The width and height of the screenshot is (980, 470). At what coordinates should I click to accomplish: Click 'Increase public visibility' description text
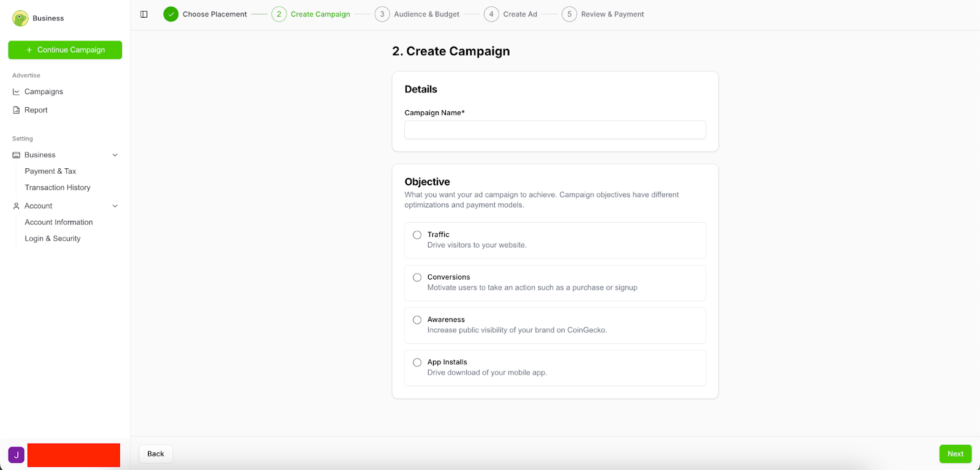(x=517, y=330)
